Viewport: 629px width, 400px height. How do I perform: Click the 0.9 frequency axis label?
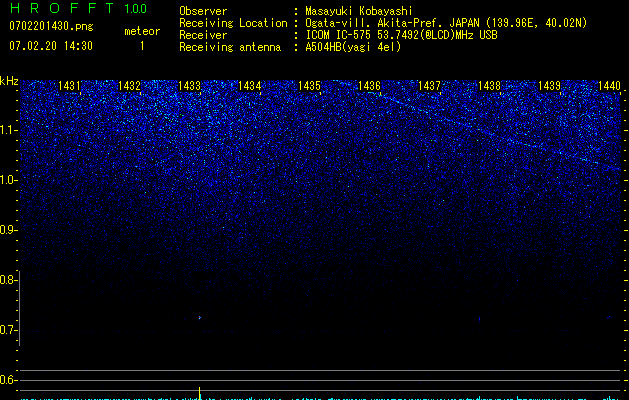[9, 230]
